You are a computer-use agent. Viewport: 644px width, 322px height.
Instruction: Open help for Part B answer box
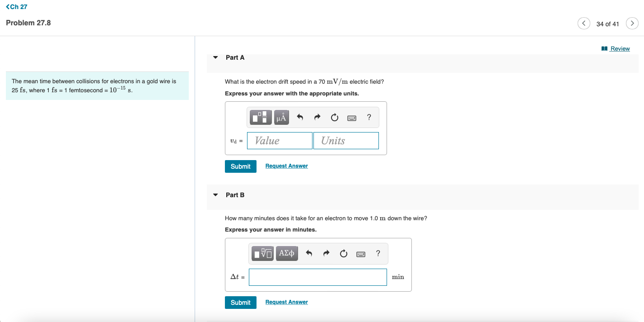[378, 254]
